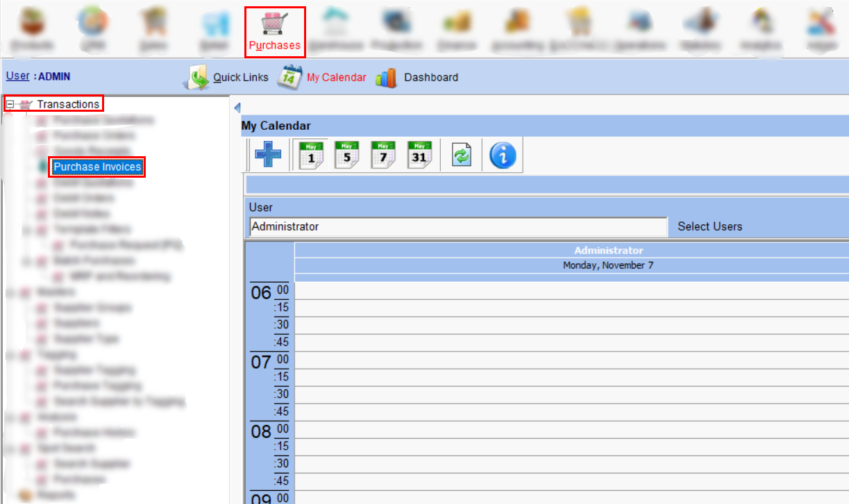Click the blue plus add appointment icon
849x504 pixels.
[268, 154]
